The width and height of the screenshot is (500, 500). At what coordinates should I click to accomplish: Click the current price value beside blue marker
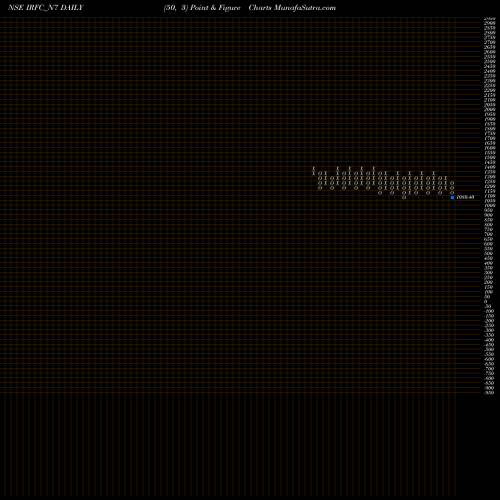[x=465, y=197]
